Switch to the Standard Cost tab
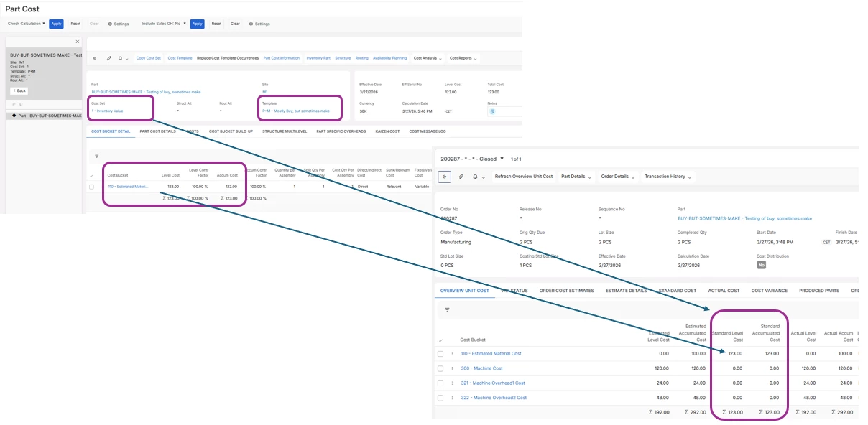868x425 pixels. pos(678,291)
